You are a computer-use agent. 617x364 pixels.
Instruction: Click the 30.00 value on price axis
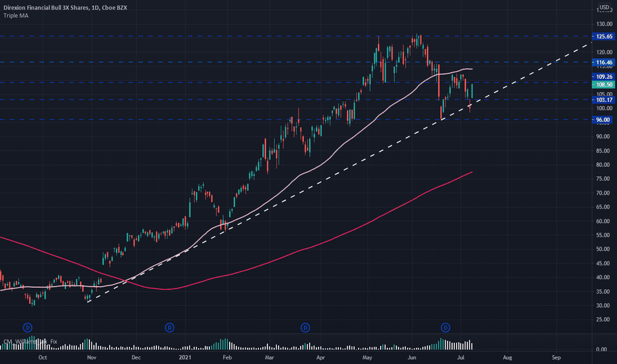[604, 305]
